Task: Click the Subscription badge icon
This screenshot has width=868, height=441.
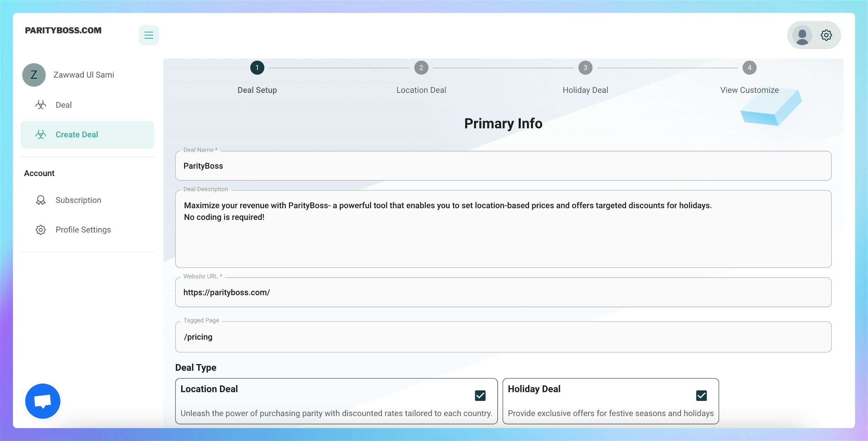Action: coord(41,200)
